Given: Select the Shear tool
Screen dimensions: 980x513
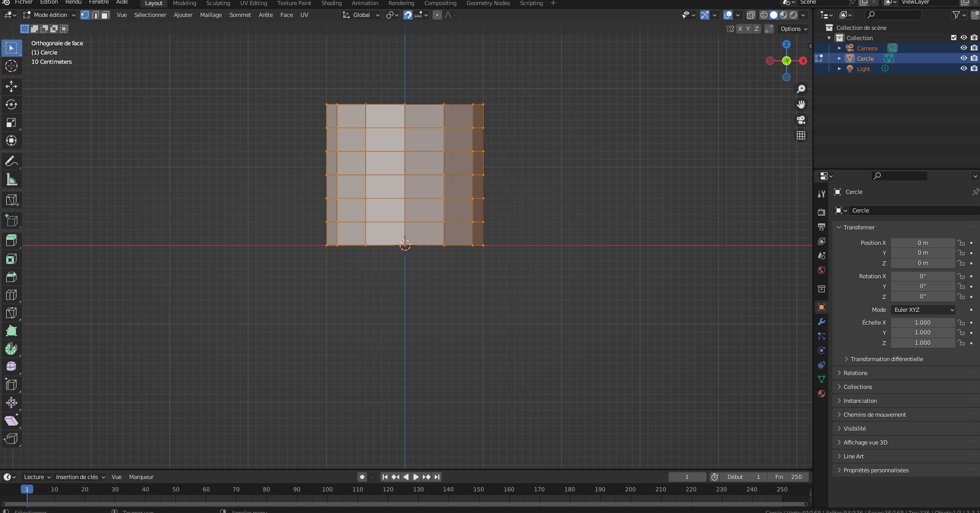Looking at the screenshot, I should click(11, 420).
